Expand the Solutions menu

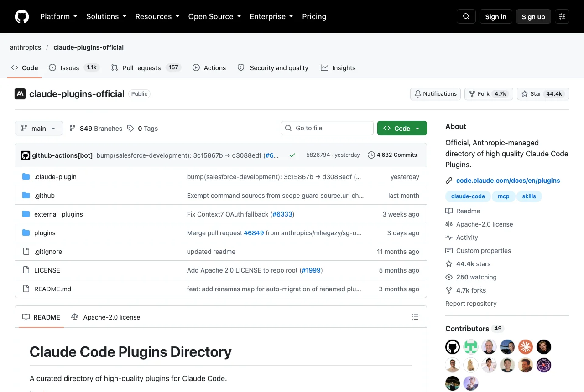click(x=106, y=16)
